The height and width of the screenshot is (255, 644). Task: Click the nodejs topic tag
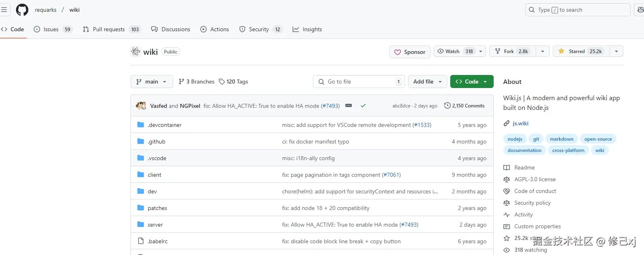515,139
